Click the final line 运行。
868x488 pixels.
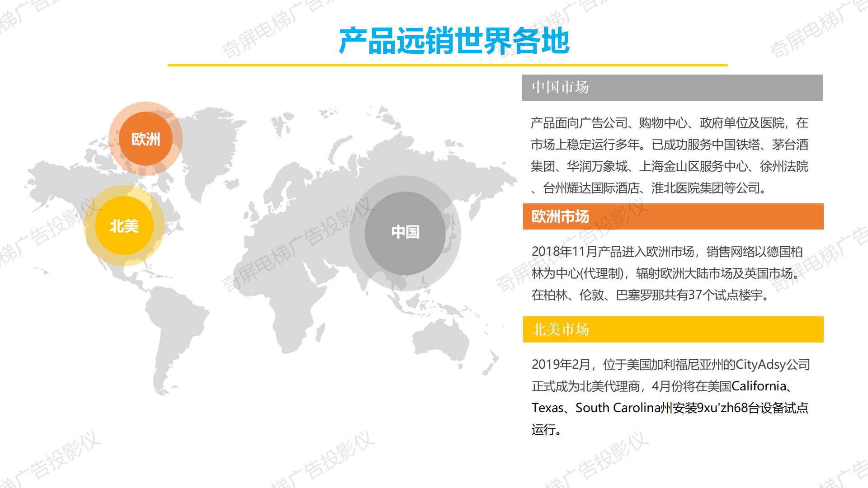[547, 429]
